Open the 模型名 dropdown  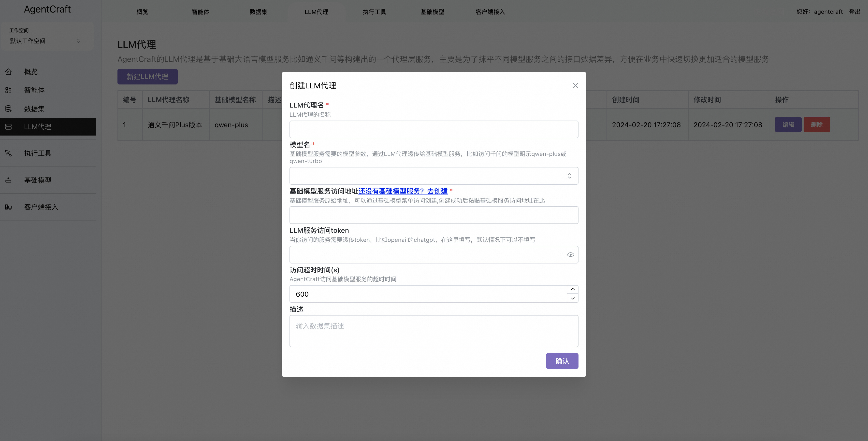[x=434, y=176]
